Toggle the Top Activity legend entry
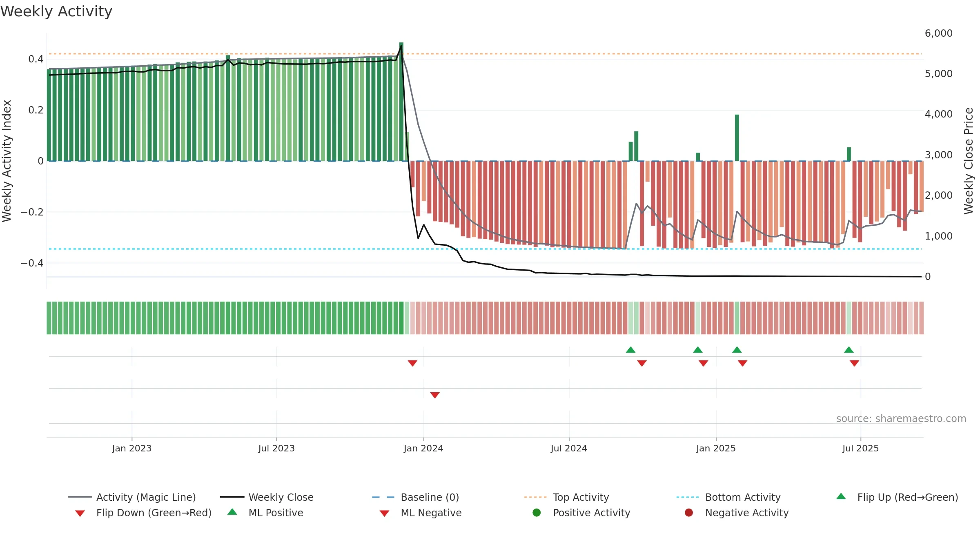Screen dimensions: 980x551 tap(567, 497)
